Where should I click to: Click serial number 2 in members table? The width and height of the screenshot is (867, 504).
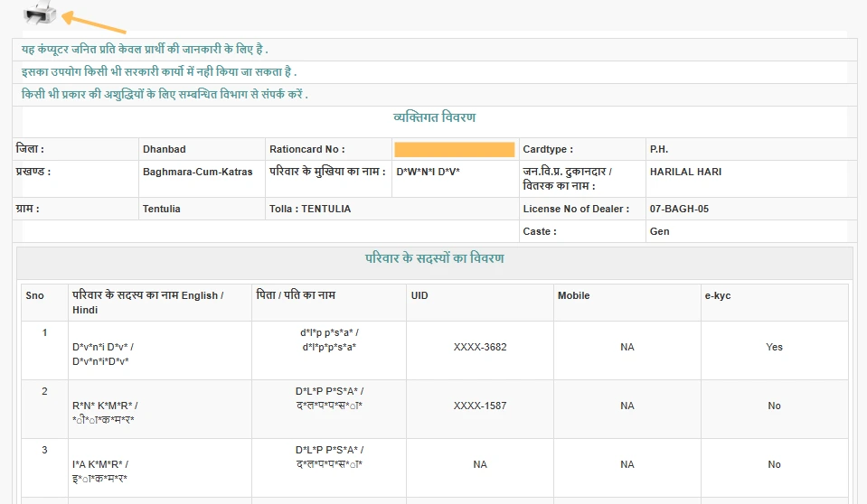pyautogui.click(x=45, y=391)
